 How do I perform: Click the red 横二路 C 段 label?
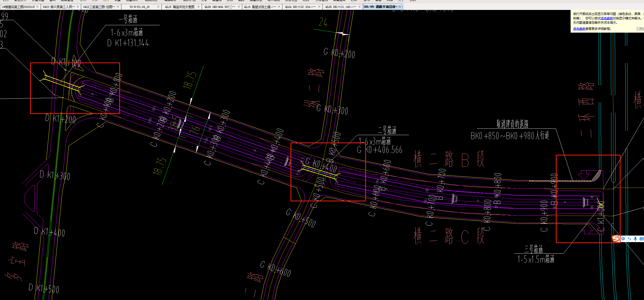pos(449,236)
